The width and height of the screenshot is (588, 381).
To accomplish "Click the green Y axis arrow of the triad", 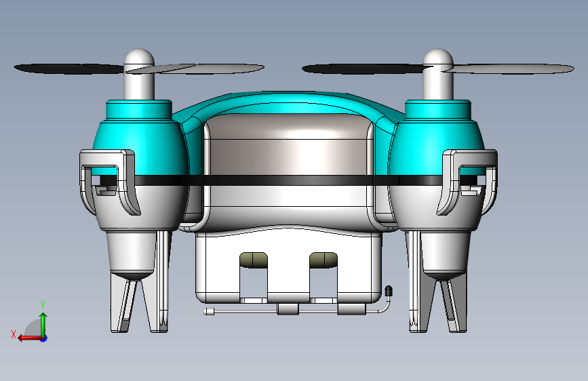I will tap(43, 323).
